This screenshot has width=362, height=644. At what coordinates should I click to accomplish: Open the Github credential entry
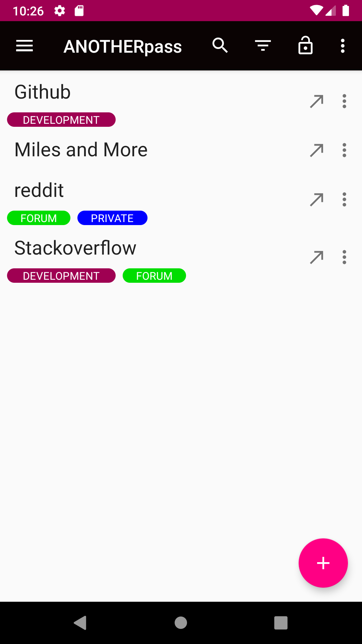tap(43, 92)
